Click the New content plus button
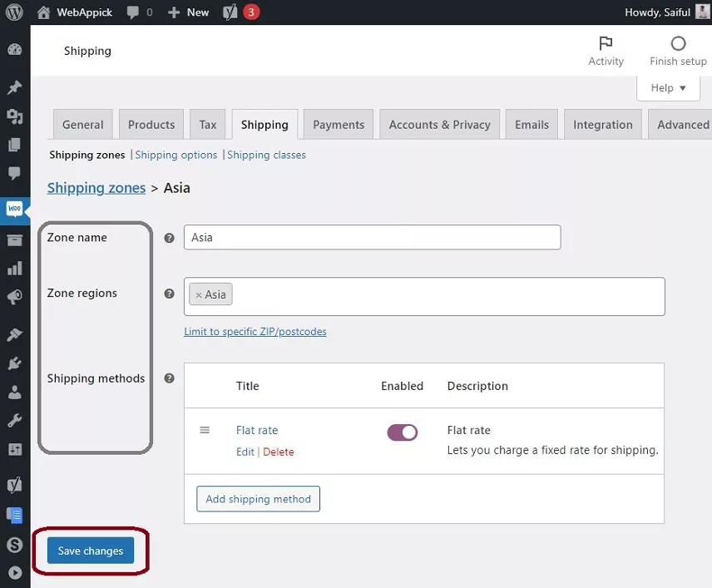Screen dimensions: 712x588 point(189,12)
